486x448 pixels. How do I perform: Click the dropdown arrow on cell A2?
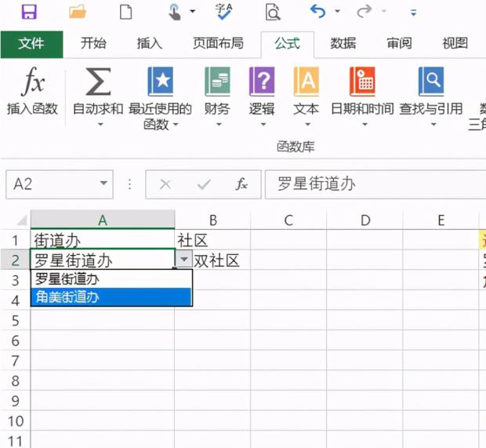click(x=183, y=260)
